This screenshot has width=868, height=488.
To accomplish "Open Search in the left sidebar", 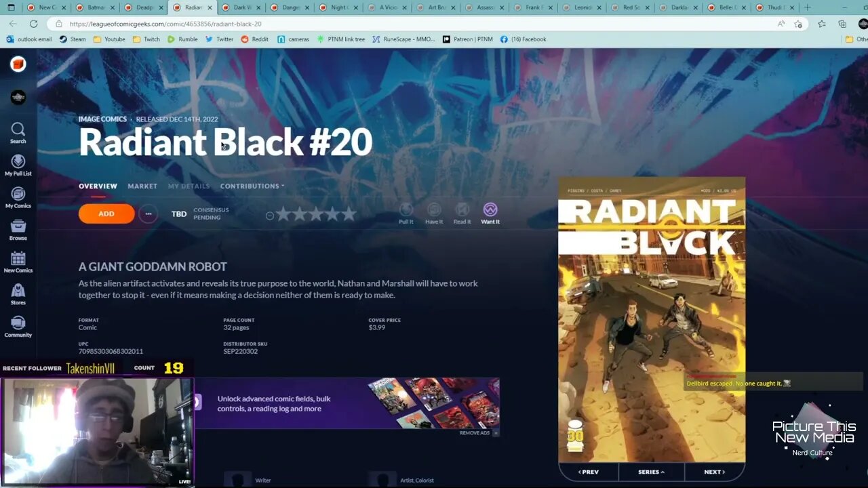I will pos(18,133).
